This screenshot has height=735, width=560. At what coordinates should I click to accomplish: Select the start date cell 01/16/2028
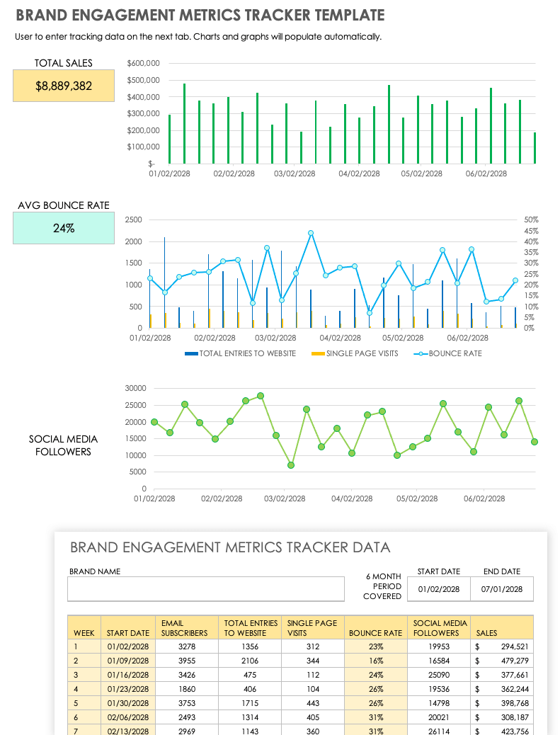click(x=128, y=675)
